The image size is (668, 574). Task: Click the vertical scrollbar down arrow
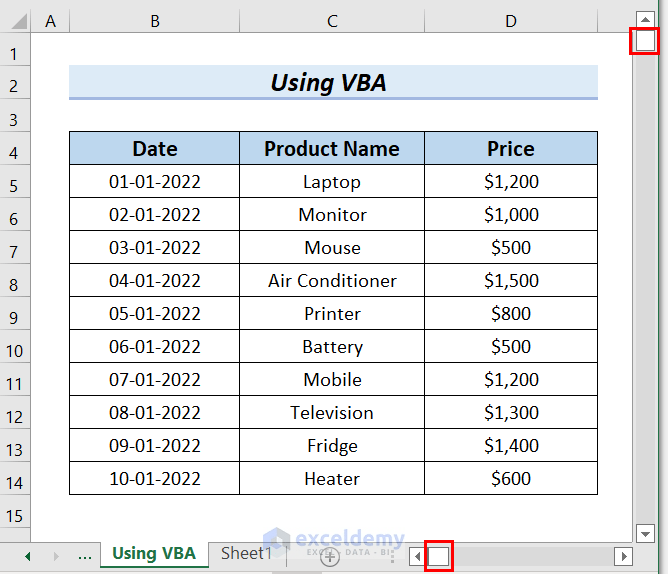(645, 534)
